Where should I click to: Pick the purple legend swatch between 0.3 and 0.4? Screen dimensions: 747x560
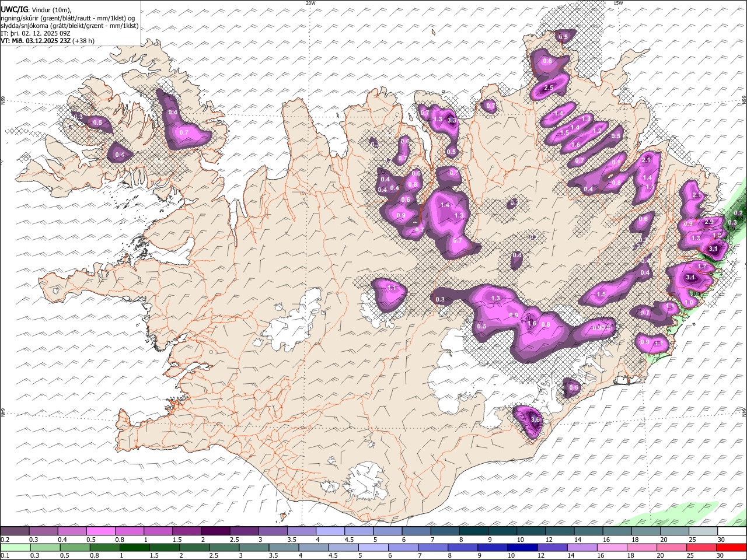tap(43, 531)
